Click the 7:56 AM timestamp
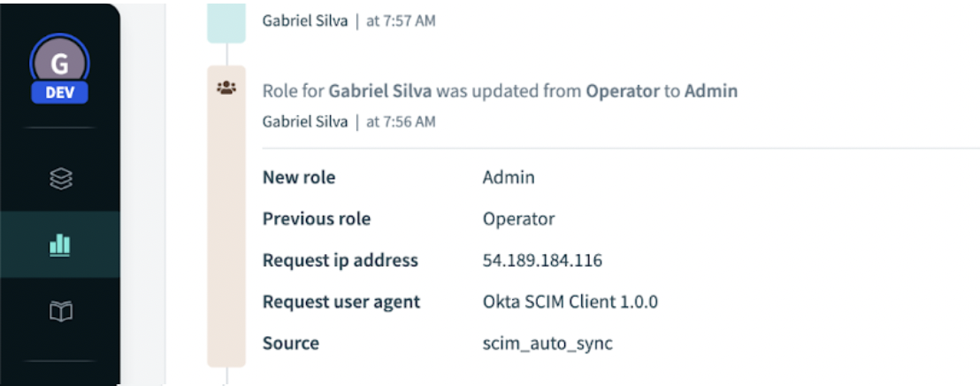Viewport: 980px width, 386px height. point(400,121)
